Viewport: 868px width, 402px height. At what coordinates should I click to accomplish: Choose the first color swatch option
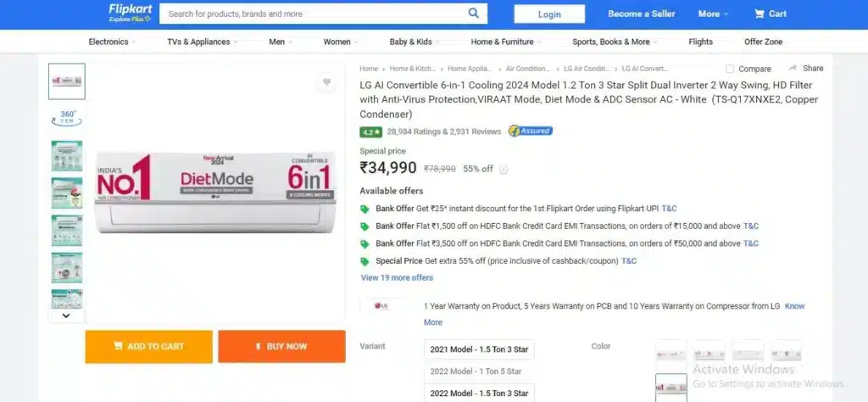click(671, 355)
